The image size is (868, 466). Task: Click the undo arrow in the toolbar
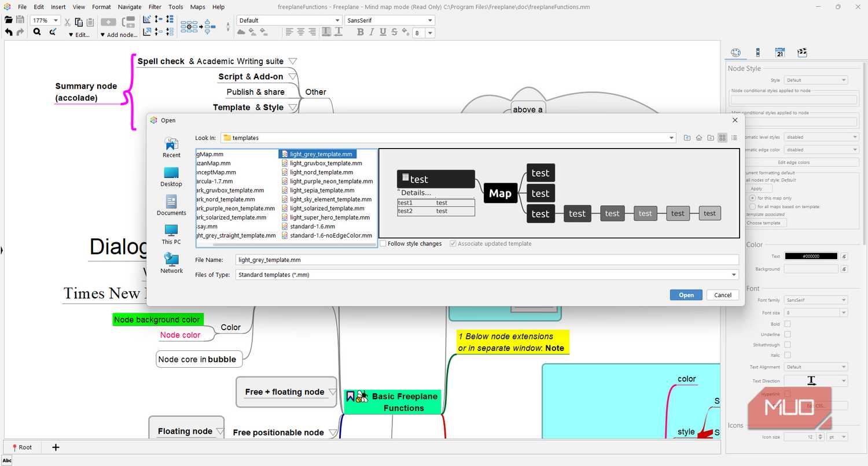click(x=9, y=32)
